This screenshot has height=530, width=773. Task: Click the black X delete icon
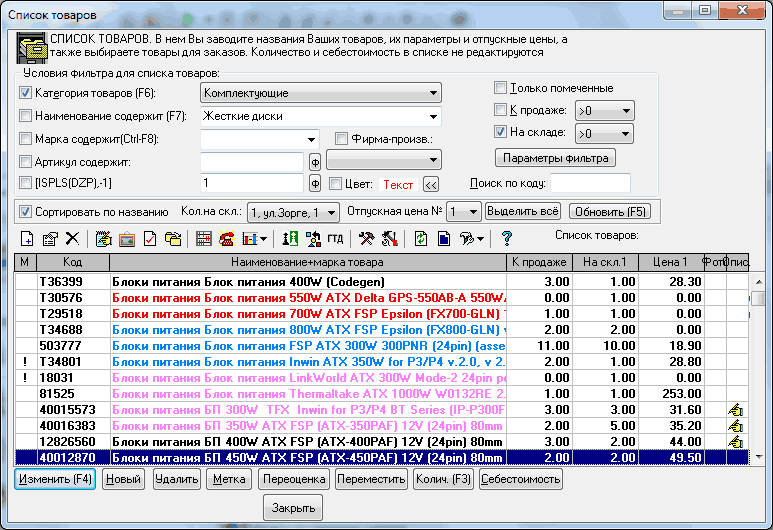[x=72, y=238]
